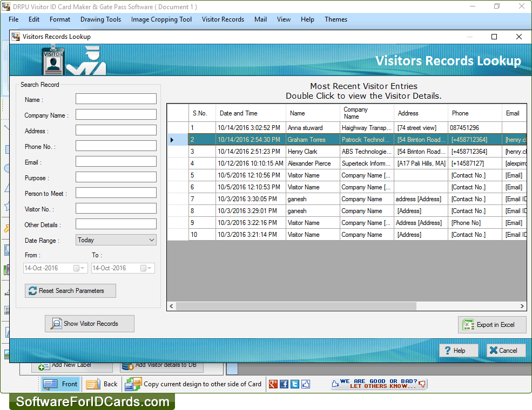Switch to the Front side of the card
Screen dimensions: 532x410
[x=60, y=384]
